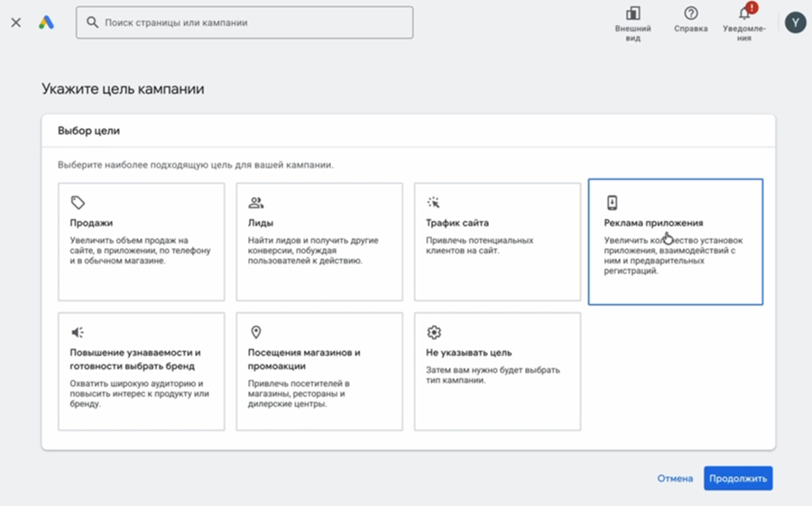This screenshot has width=812, height=506.
Task: Open the account avatar Y
Action: [795, 23]
